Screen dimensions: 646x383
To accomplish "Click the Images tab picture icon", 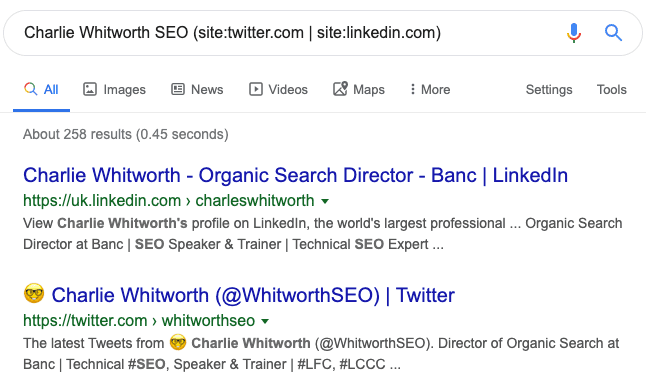I will click(90, 89).
